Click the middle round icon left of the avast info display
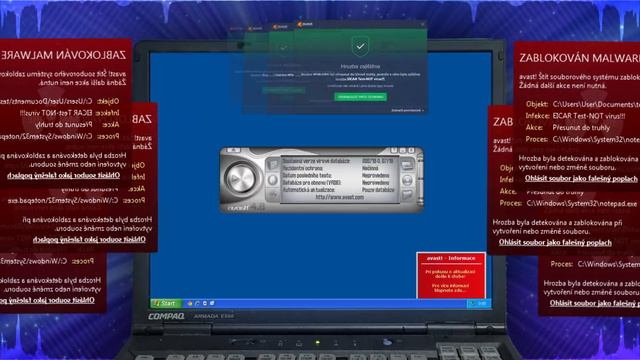This screenshot has width=640, height=360. [273, 180]
